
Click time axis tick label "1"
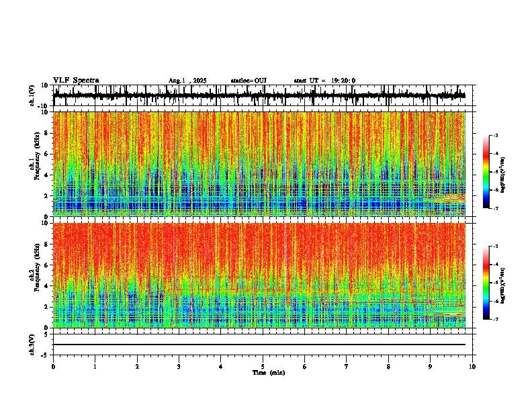tap(95, 367)
